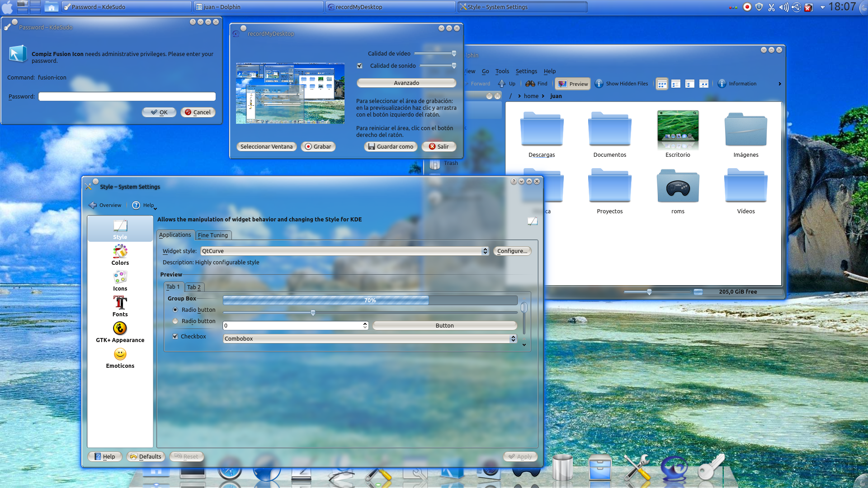Switch to the Fine Tuning tab
868x488 pixels.
coord(213,235)
